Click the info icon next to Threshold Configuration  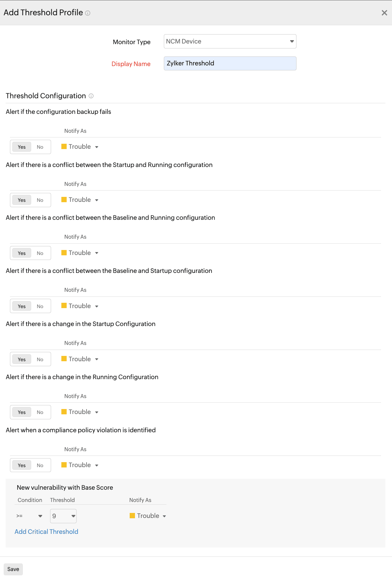click(91, 96)
